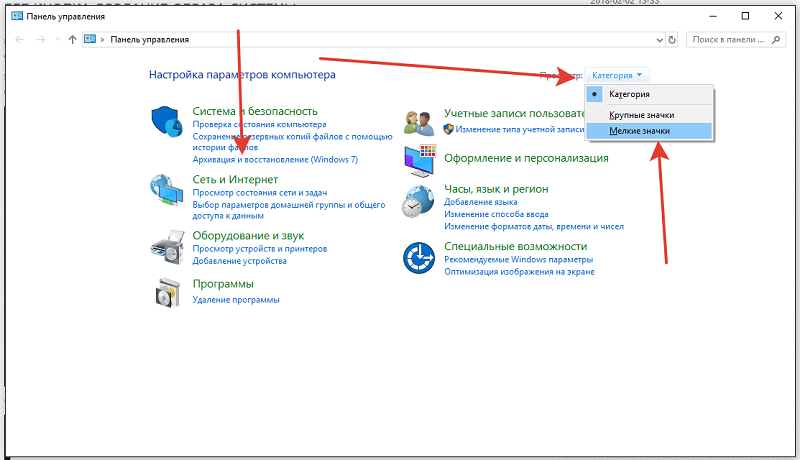Click the search magnifier icon
Image resolution: width=800 pixels, height=460 pixels.
pyautogui.click(x=776, y=39)
